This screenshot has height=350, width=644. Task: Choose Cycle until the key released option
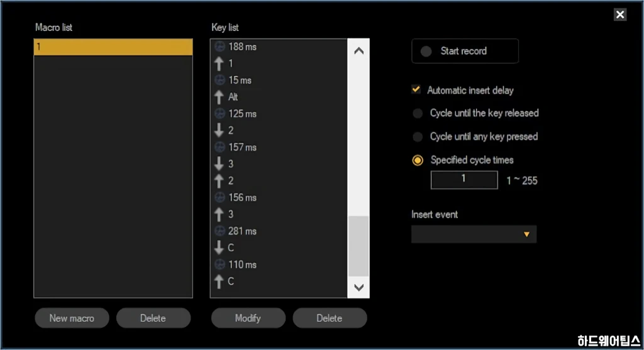point(418,113)
